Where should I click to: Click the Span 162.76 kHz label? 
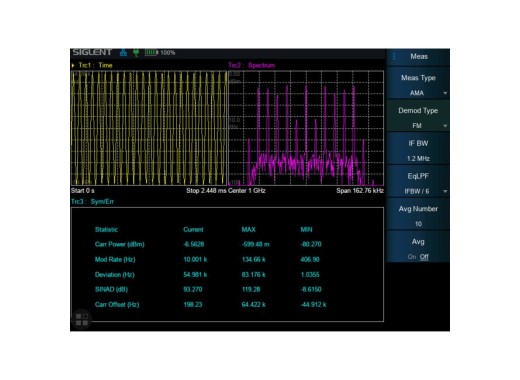(360, 191)
